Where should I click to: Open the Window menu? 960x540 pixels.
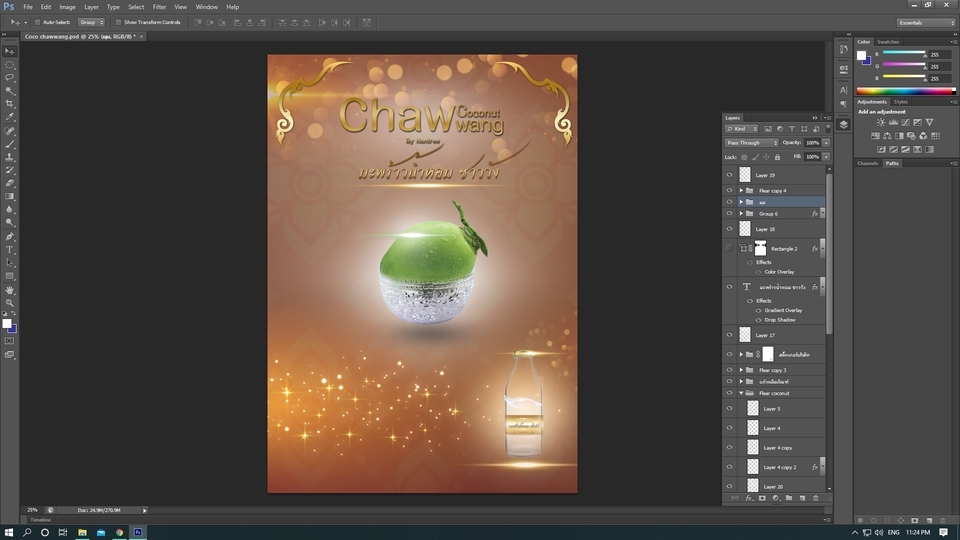pyautogui.click(x=206, y=7)
